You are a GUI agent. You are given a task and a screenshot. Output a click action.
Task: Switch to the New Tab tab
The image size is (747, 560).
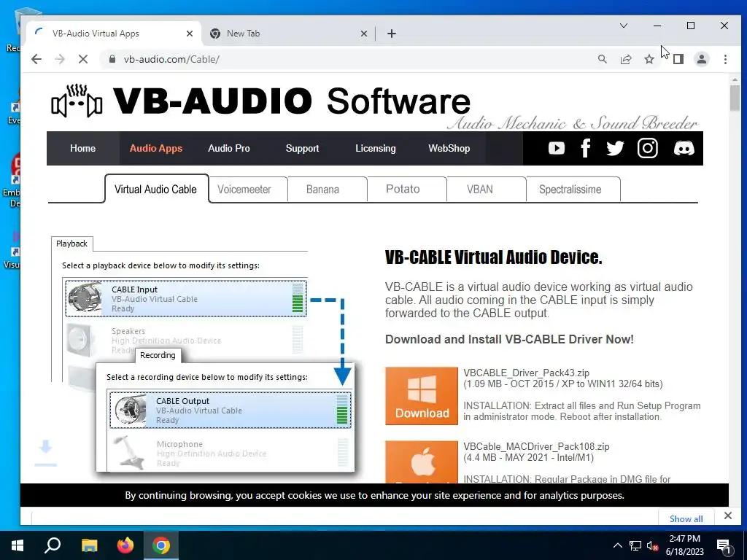point(288,34)
